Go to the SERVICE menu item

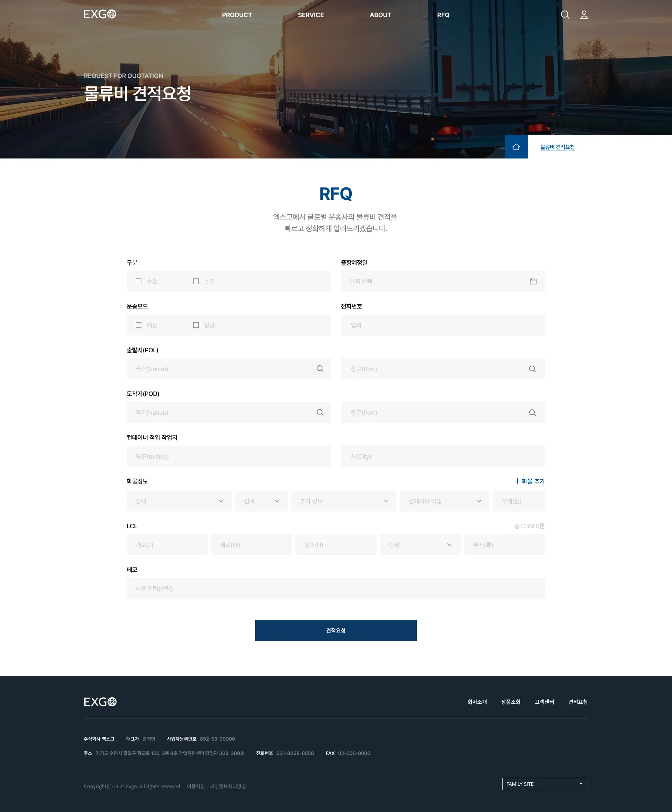pyautogui.click(x=311, y=15)
